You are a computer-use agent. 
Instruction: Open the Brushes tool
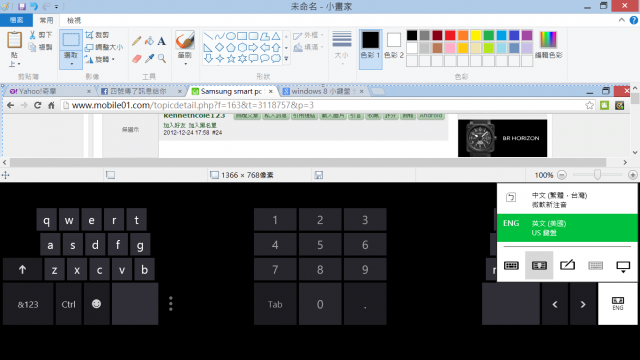185,40
